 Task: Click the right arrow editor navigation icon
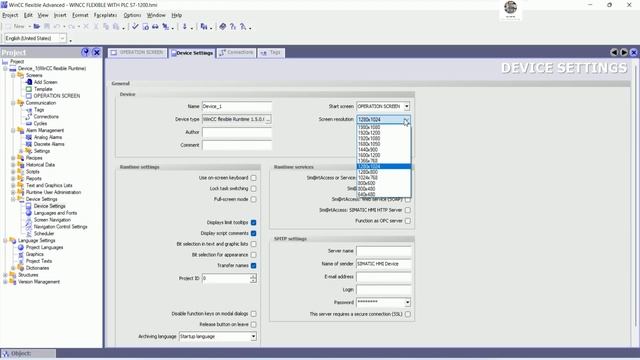(x=624, y=52)
